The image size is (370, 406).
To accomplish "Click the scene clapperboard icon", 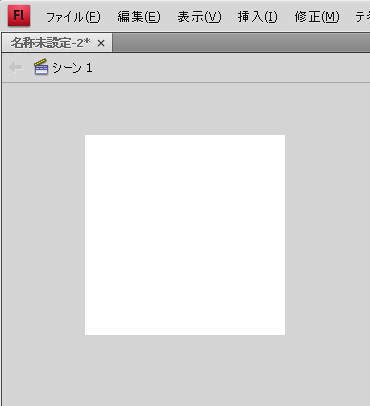I will pyautogui.click(x=41, y=67).
